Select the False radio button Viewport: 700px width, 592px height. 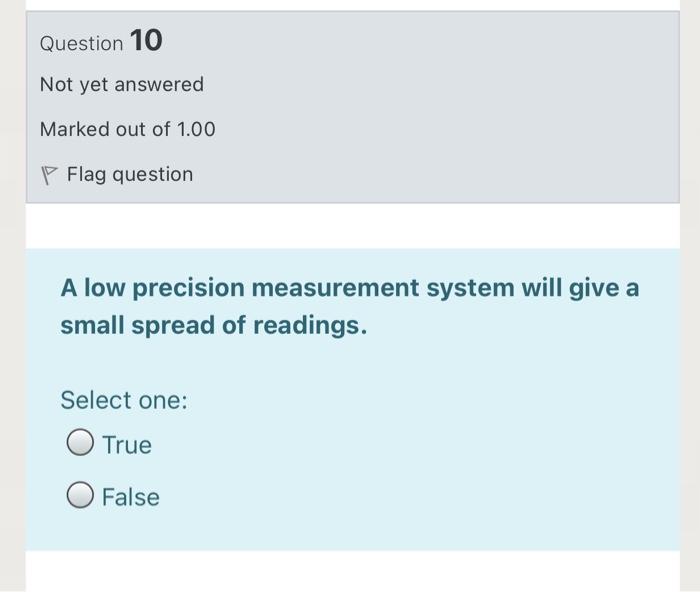[x=81, y=496]
